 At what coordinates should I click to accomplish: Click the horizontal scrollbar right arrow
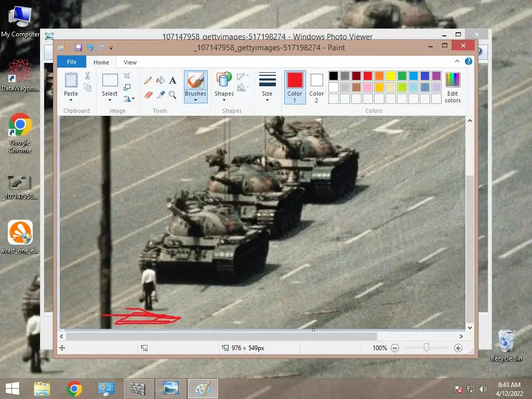(x=461, y=337)
